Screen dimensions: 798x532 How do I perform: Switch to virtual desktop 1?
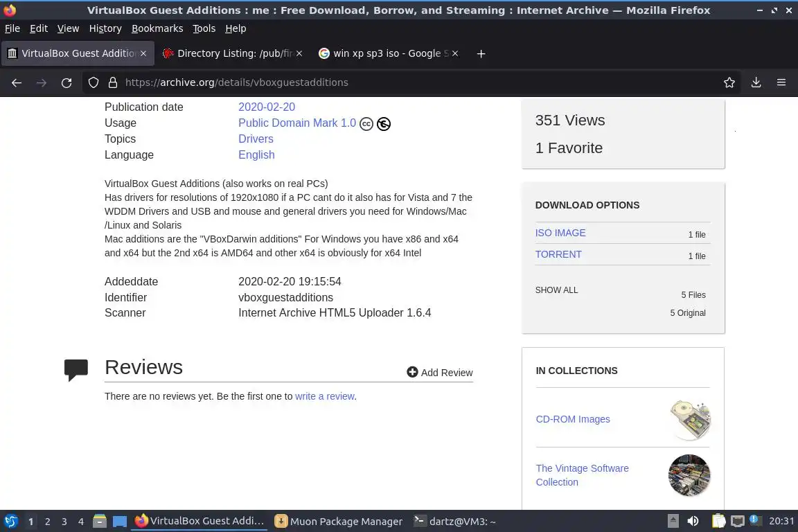30,522
